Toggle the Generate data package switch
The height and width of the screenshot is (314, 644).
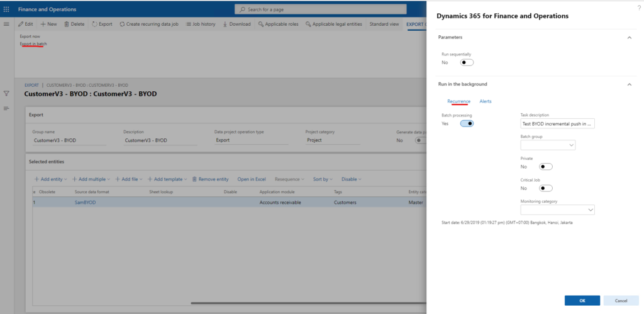pos(421,140)
